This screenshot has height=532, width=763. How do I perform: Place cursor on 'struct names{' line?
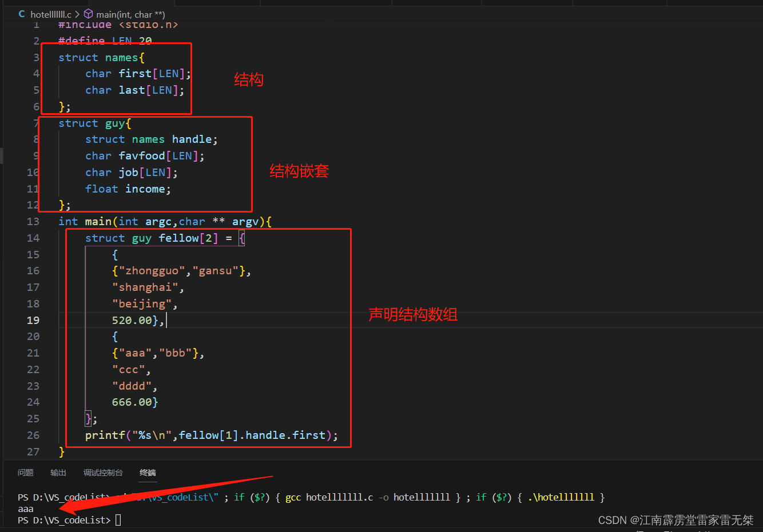102,58
